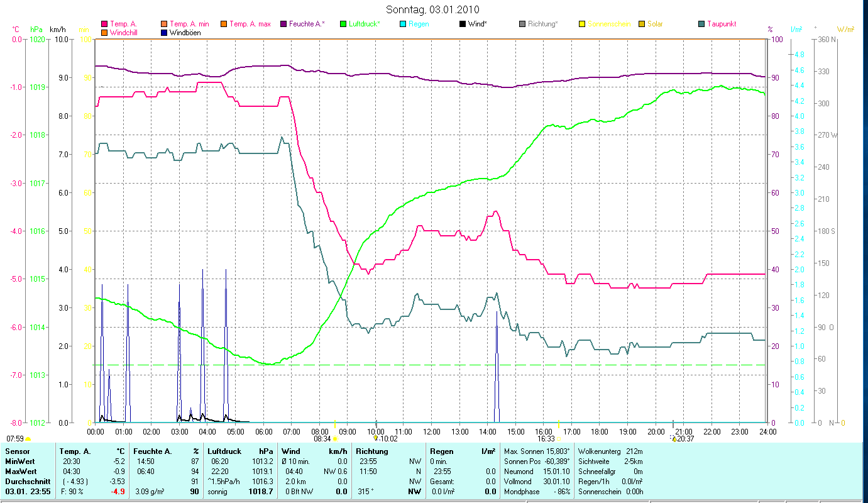Select the moon icon labeled 20:37
This screenshot has width=868, height=503.
674,438
